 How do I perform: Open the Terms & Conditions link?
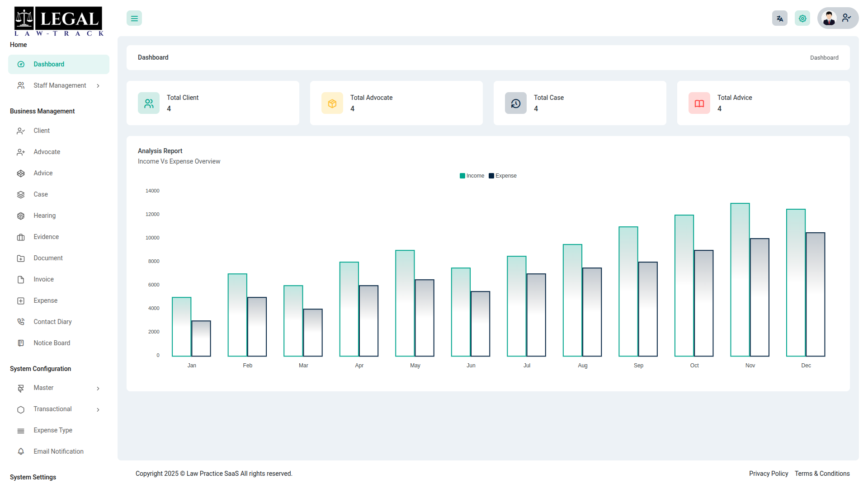[822, 474]
